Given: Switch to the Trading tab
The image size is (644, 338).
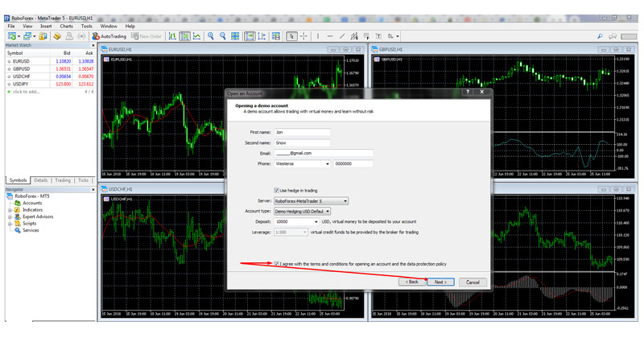Looking at the screenshot, I should click(x=63, y=180).
